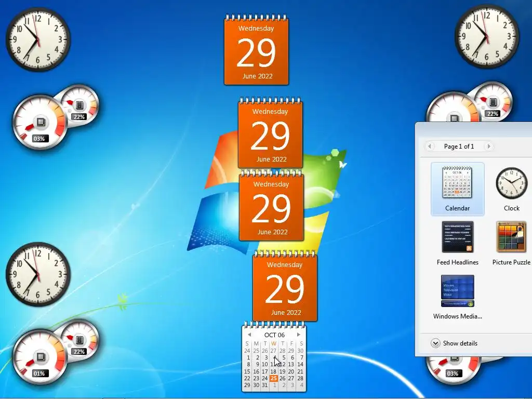
Task: Select day 18 in the month calendar
Action: pyautogui.click(x=273, y=371)
